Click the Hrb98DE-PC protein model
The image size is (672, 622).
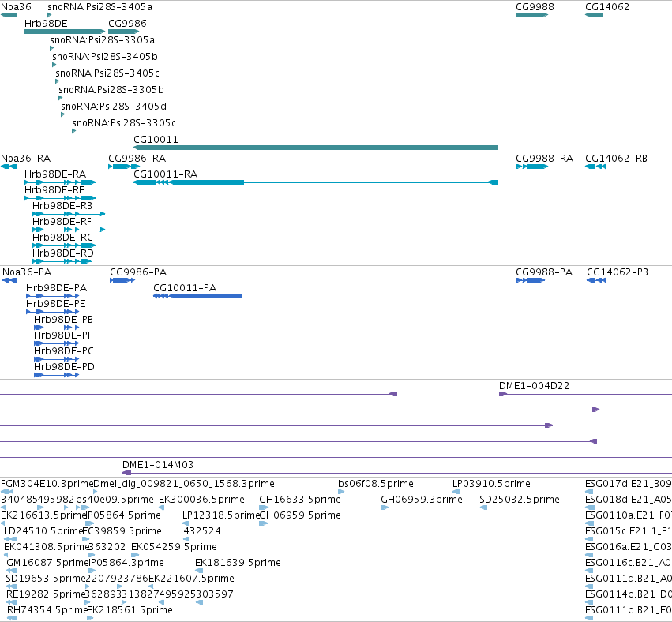click(57, 359)
